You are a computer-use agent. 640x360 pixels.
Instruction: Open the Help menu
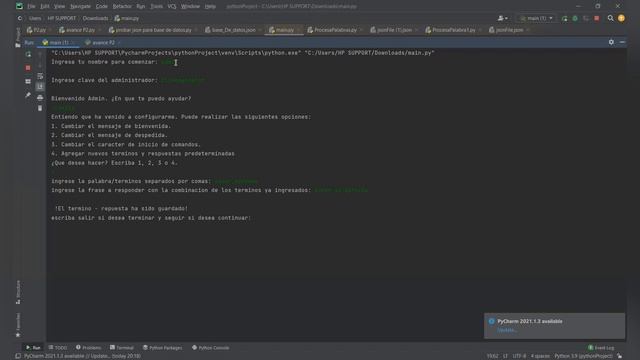click(x=210, y=7)
